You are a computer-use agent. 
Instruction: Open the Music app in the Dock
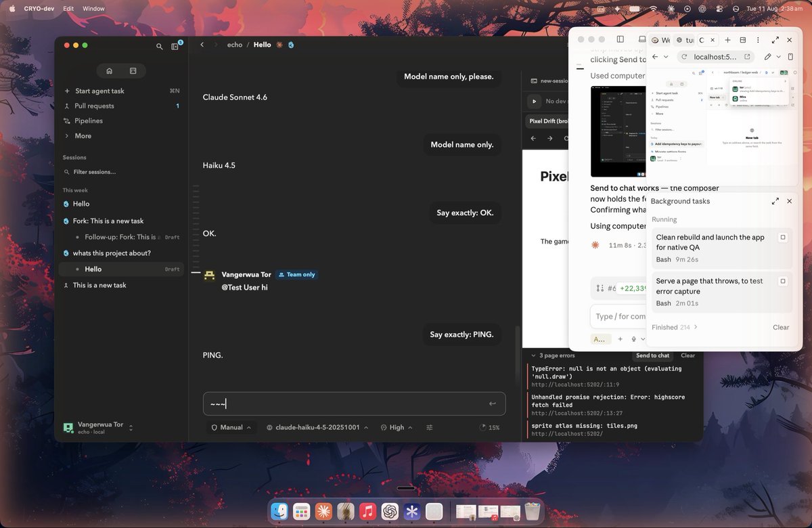pos(367,512)
